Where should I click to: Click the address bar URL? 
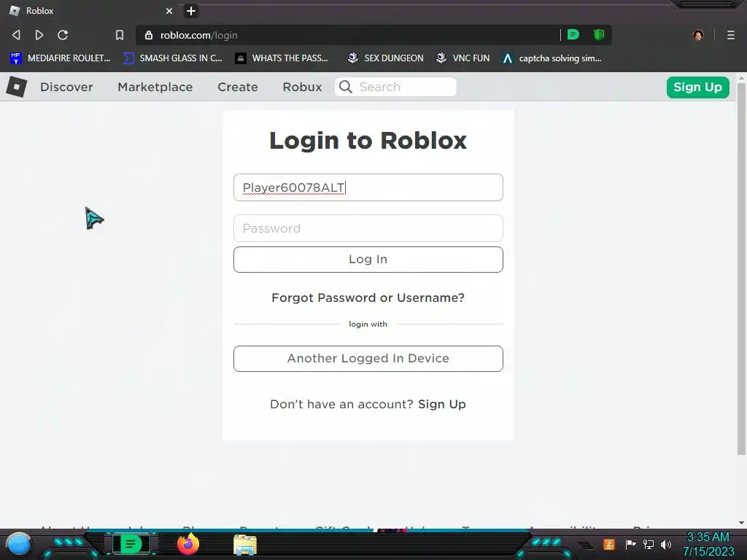tap(199, 35)
